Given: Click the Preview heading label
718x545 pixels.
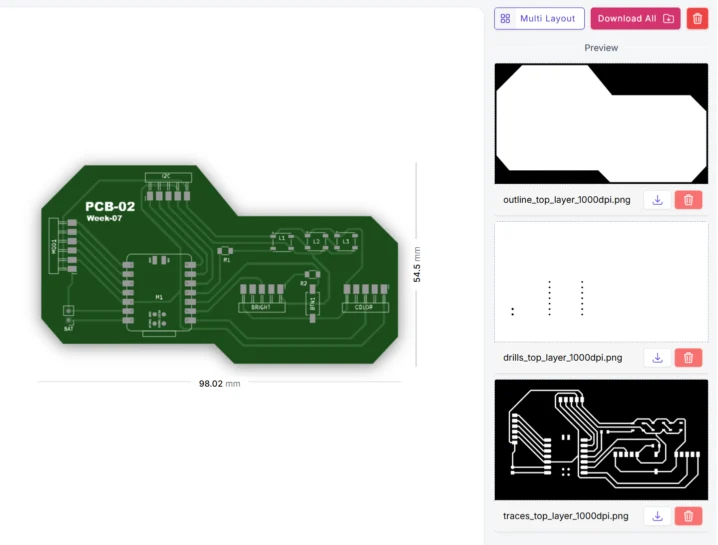Looking at the screenshot, I should (601, 48).
